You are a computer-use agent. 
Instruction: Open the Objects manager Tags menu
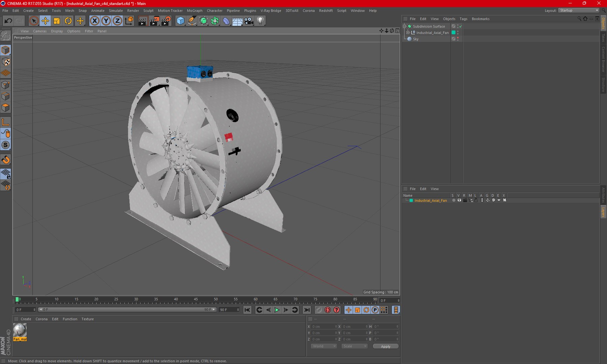click(x=463, y=19)
